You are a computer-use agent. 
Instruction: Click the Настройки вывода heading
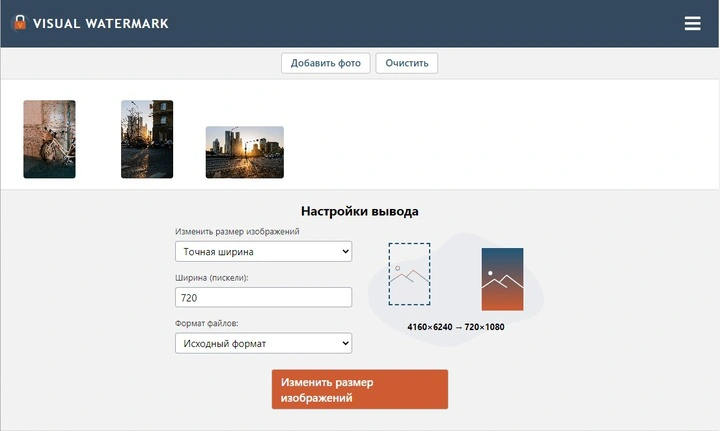coord(359,211)
